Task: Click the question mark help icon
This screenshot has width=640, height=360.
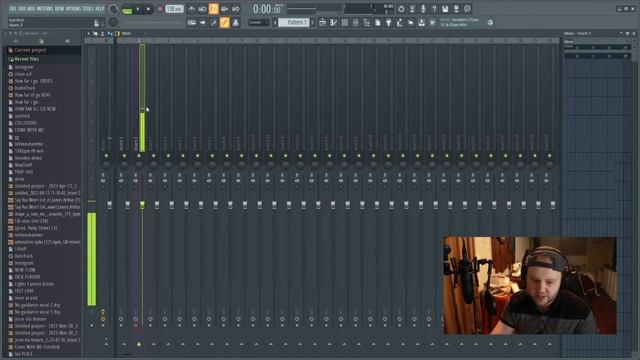Action: (434, 9)
